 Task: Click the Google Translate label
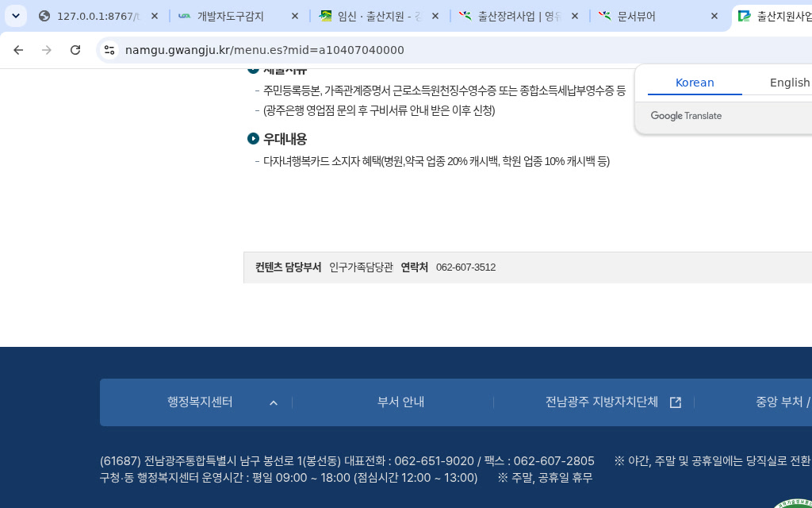point(686,116)
